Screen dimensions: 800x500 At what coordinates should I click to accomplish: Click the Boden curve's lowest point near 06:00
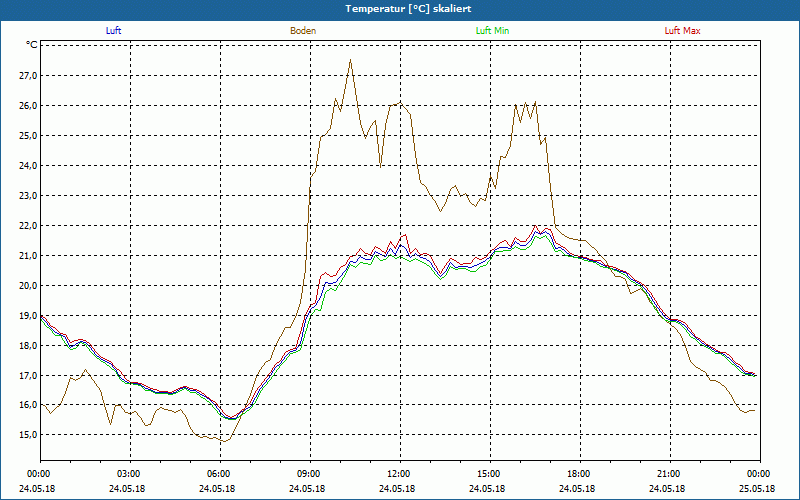[224, 441]
